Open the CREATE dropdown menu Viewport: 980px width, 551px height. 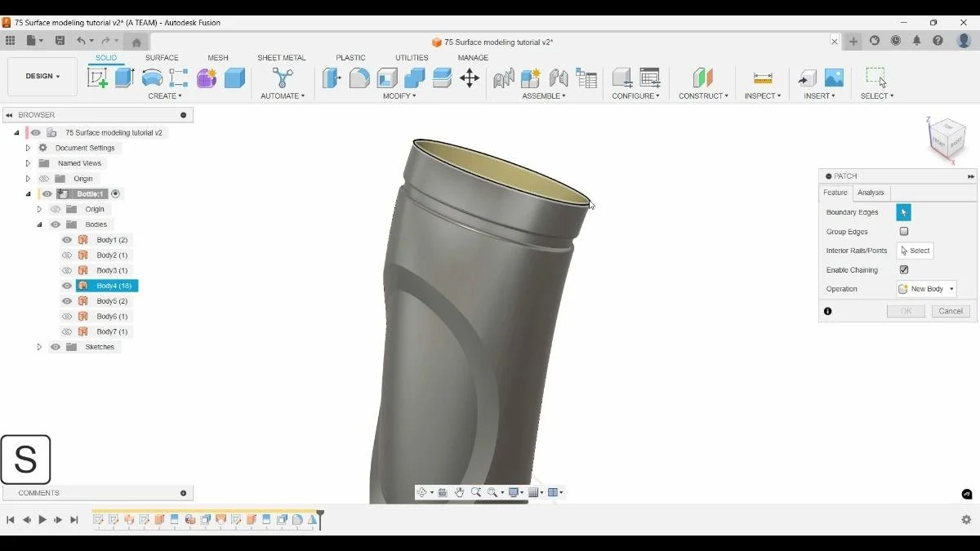[165, 96]
